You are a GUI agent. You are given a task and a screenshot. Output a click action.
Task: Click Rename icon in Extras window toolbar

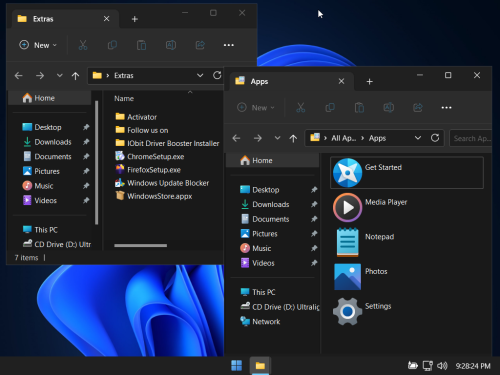tap(171, 45)
